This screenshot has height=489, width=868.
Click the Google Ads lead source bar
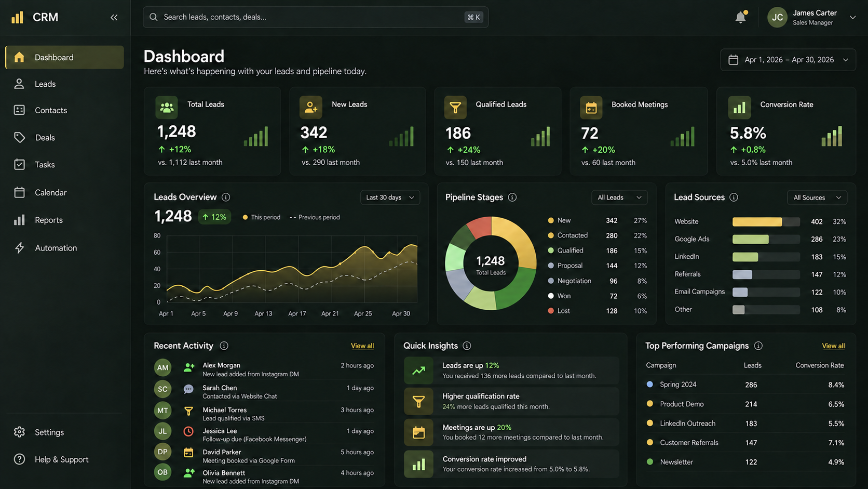(x=766, y=240)
